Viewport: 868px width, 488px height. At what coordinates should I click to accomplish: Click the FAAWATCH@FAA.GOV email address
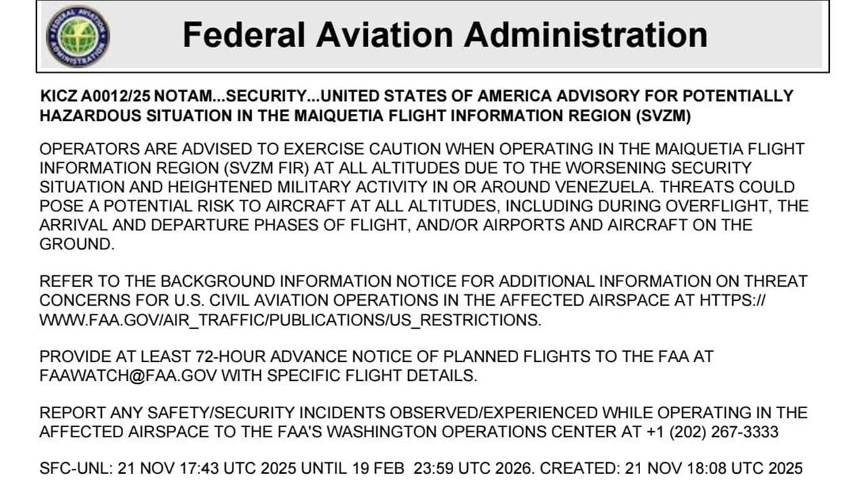click(128, 375)
